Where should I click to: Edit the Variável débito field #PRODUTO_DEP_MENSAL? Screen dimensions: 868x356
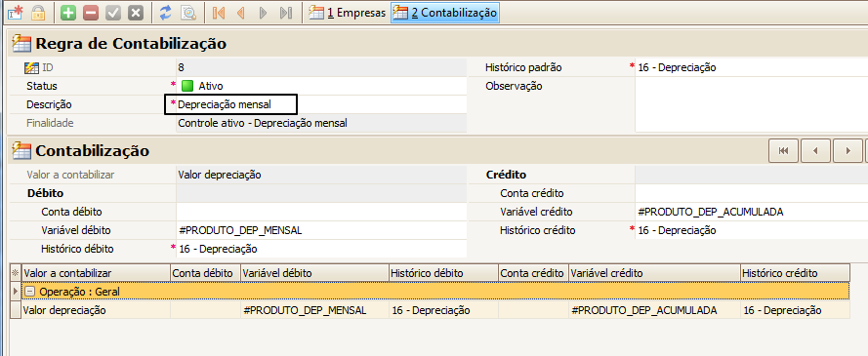[321, 230]
